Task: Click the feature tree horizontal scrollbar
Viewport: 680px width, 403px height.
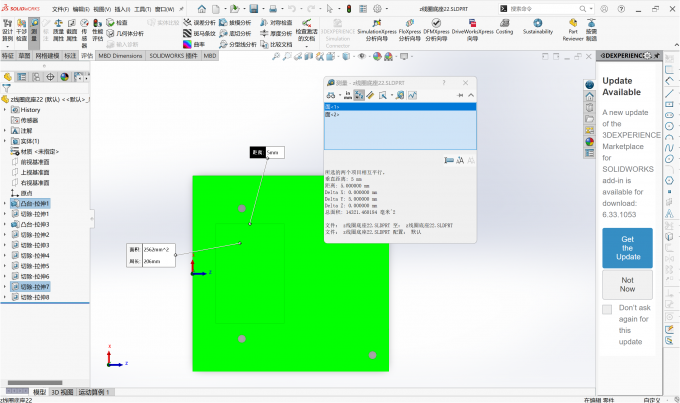Action: point(35,383)
